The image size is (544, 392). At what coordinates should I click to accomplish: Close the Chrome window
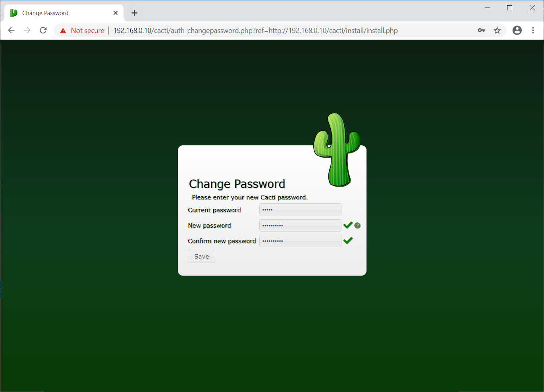coord(532,8)
